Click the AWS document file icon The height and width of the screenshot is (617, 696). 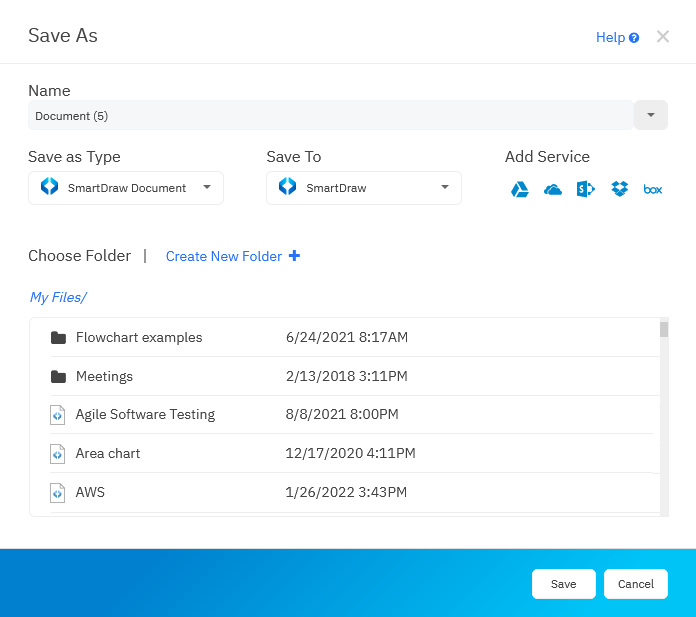(58, 493)
